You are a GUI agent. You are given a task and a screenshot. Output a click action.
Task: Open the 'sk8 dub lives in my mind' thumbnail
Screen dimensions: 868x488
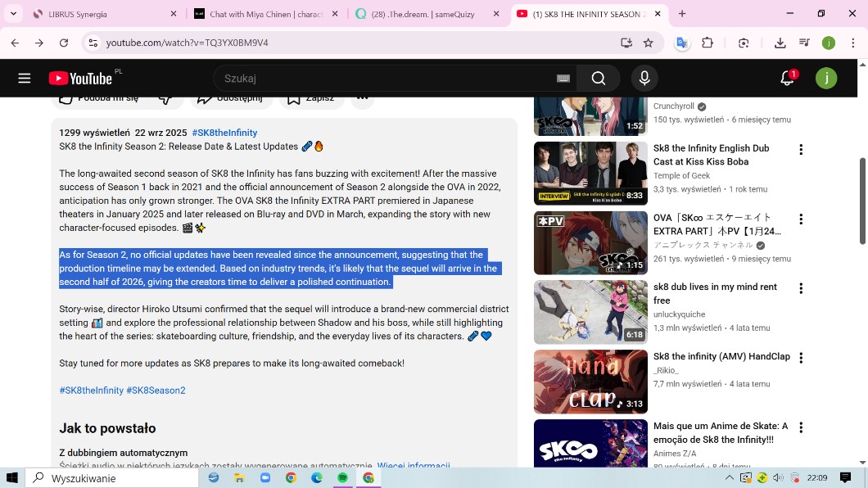tap(590, 312)
